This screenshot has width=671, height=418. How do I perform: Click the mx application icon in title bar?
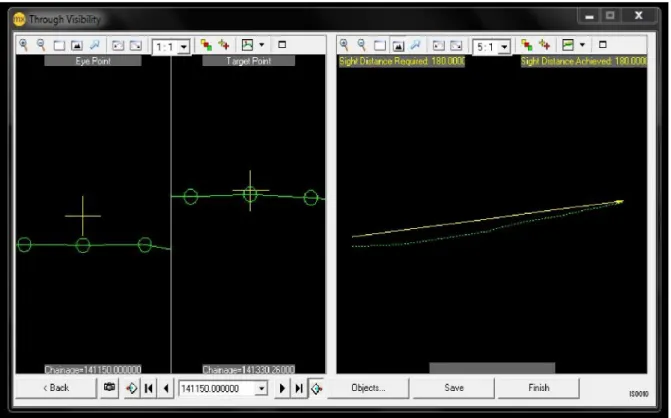(x=19, y=19)
